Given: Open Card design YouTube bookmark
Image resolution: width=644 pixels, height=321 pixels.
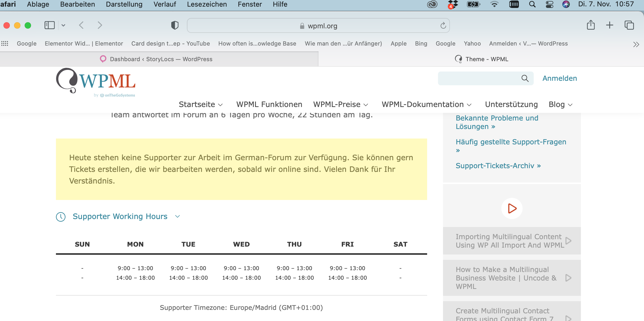Looking at the screenshot, I should coord(170,43).
